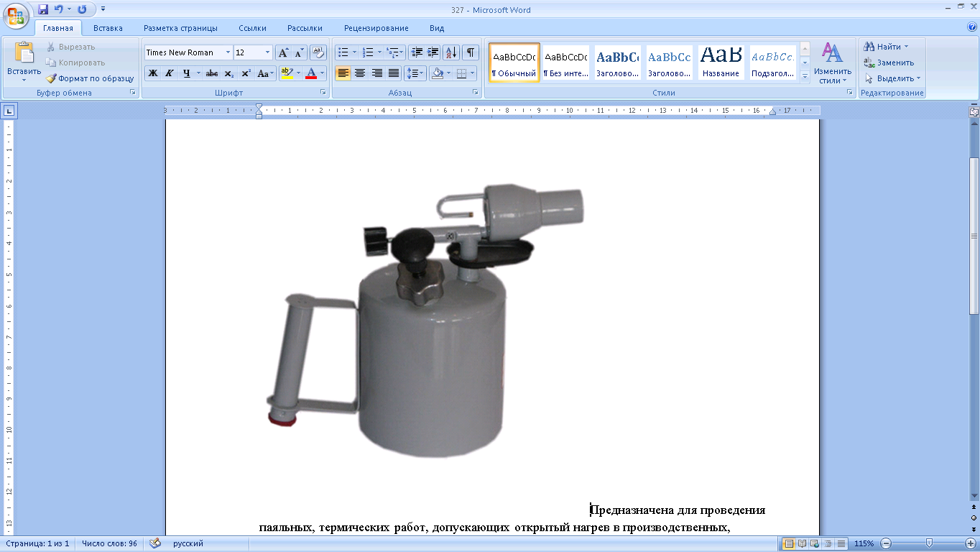Image resolution: width=980 pixels, height=552 pixels.
Task: Increase paragraph indent
Action: click(x=433, y=52)
